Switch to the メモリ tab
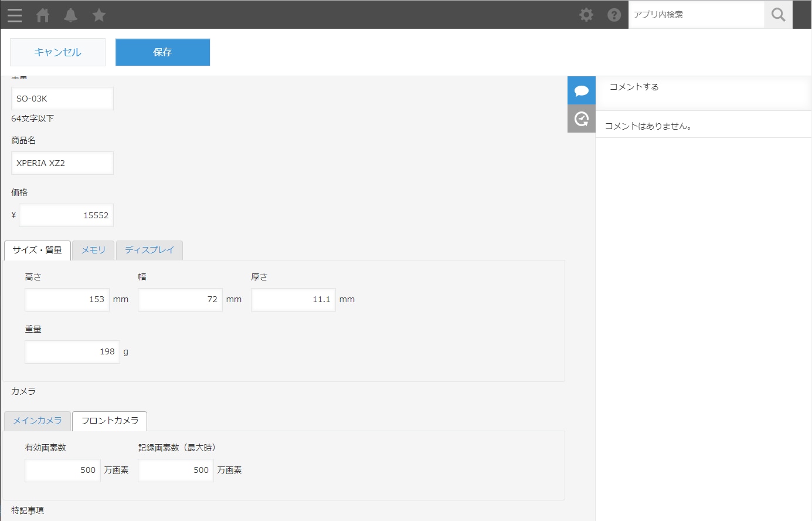Screen dimensions: 812x521 coord(93,251)
